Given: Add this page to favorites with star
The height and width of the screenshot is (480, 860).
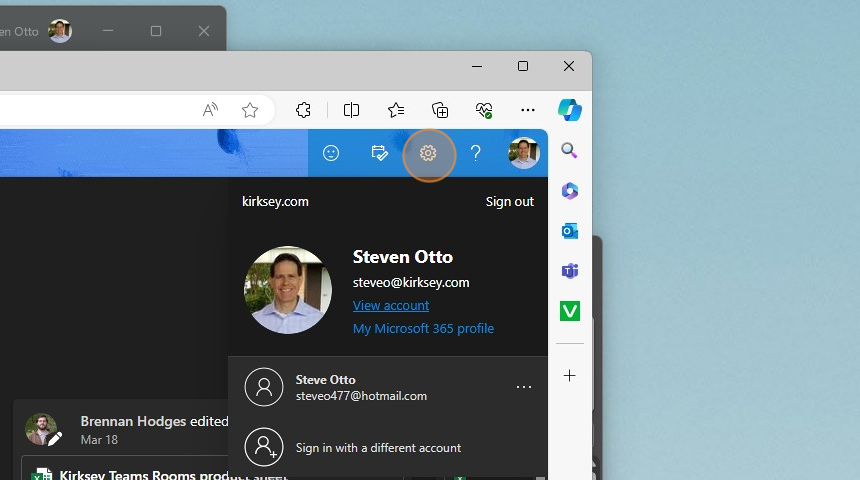Looking at the screenshot, I should point(250,110).
